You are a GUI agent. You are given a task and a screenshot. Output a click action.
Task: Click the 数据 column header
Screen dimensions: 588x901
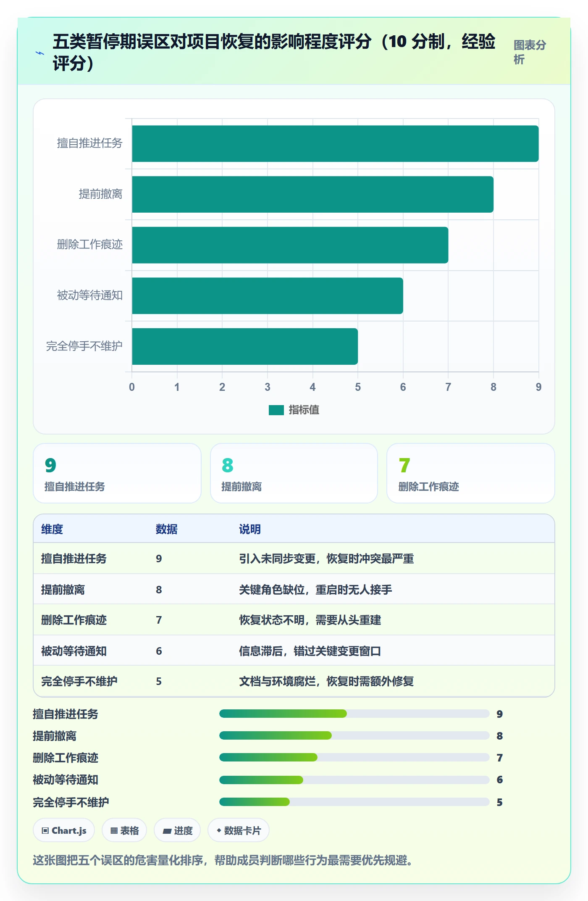pos(167,529)
